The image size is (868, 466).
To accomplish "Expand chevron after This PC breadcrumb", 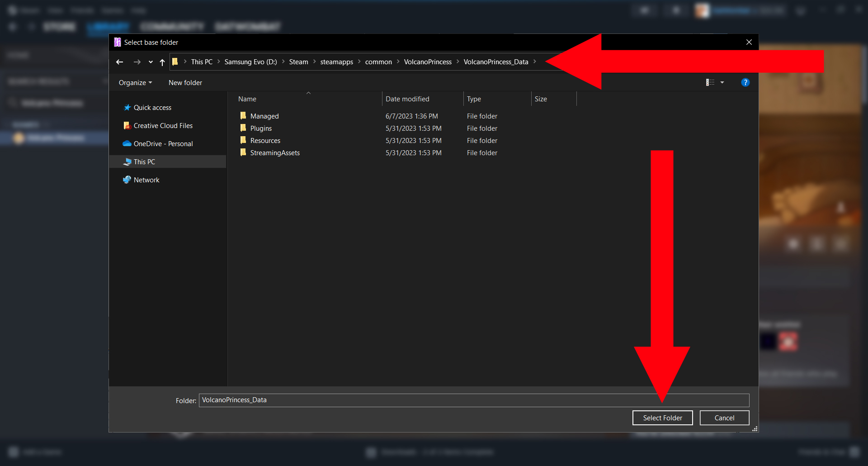I will point(218,62).
